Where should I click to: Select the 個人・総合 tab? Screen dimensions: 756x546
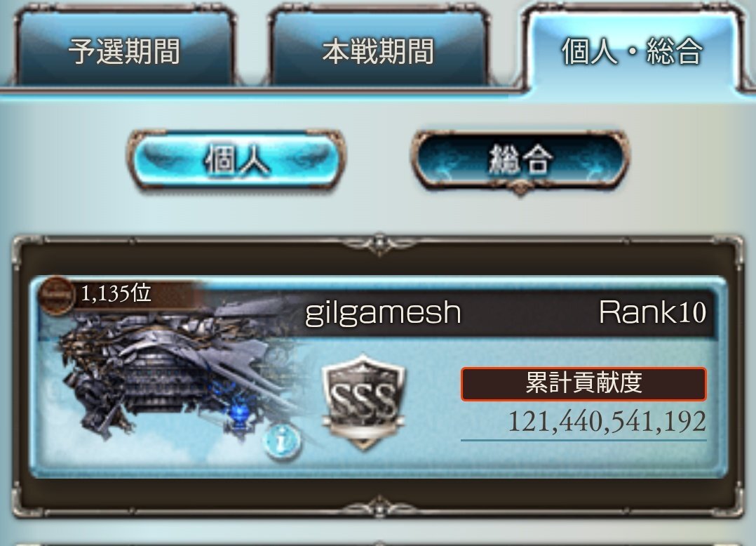633,50
